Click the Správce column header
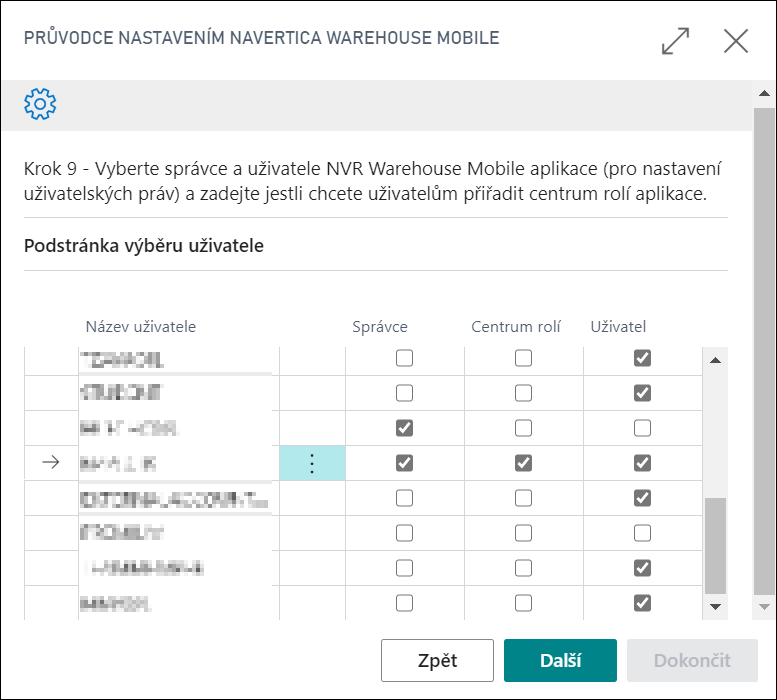777x700 pixels. [380, 326]
